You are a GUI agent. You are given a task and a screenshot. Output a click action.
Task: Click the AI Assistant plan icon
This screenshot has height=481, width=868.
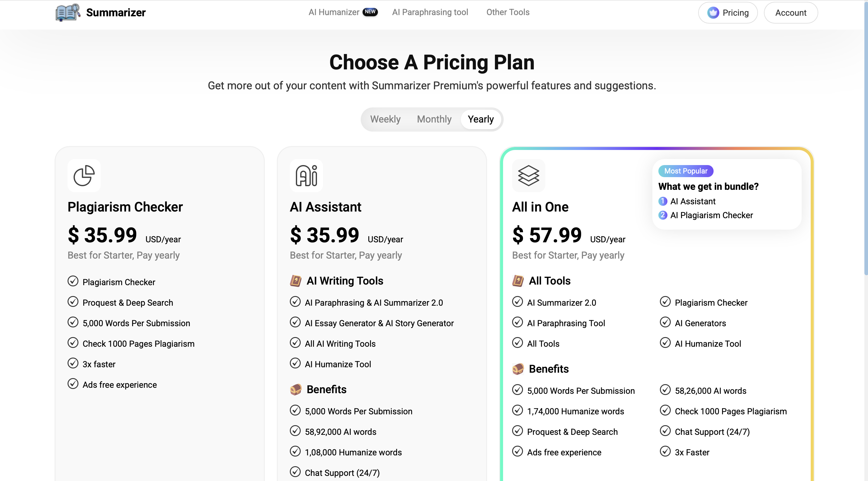tap(306, 176)
